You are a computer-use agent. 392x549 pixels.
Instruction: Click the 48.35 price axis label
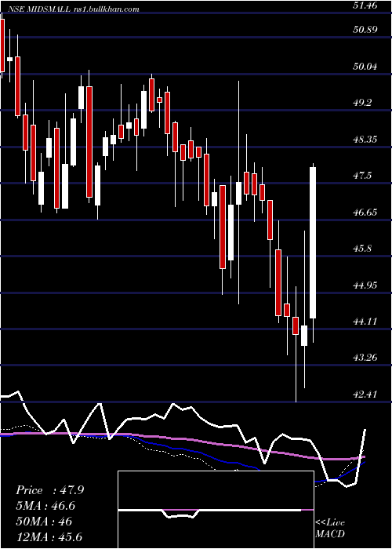pos(365,140)
